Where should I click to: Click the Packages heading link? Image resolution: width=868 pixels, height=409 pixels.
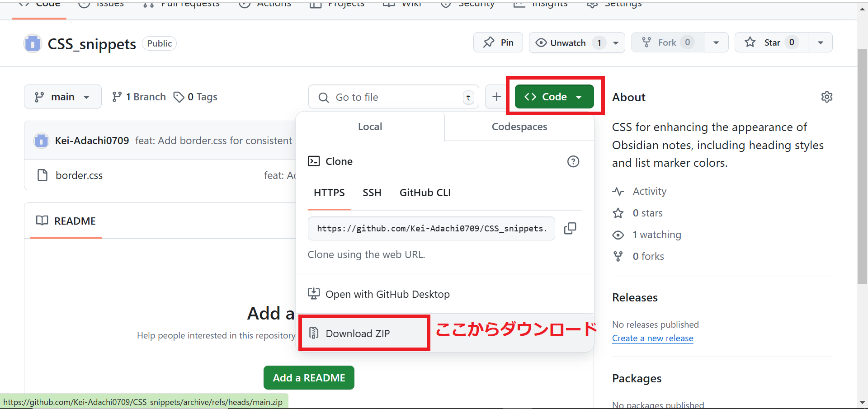tap(637, 378)
